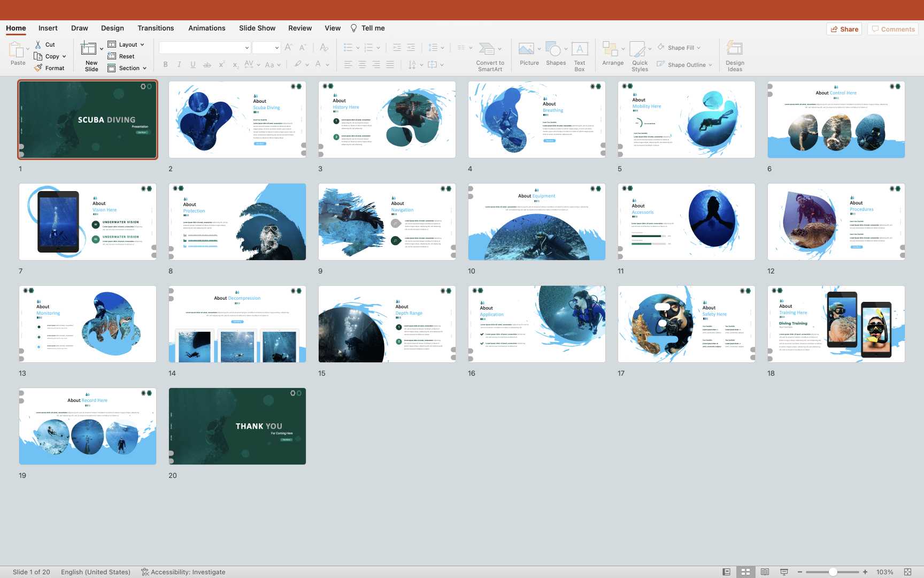
Task: Select the Thank You slide thumbnail
Action: (x=237, y=426)
